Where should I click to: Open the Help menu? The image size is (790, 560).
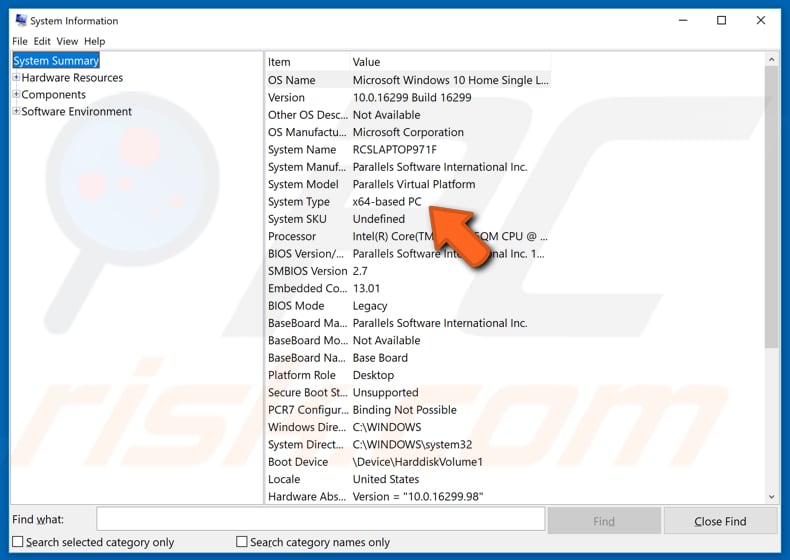coord(94,41)
